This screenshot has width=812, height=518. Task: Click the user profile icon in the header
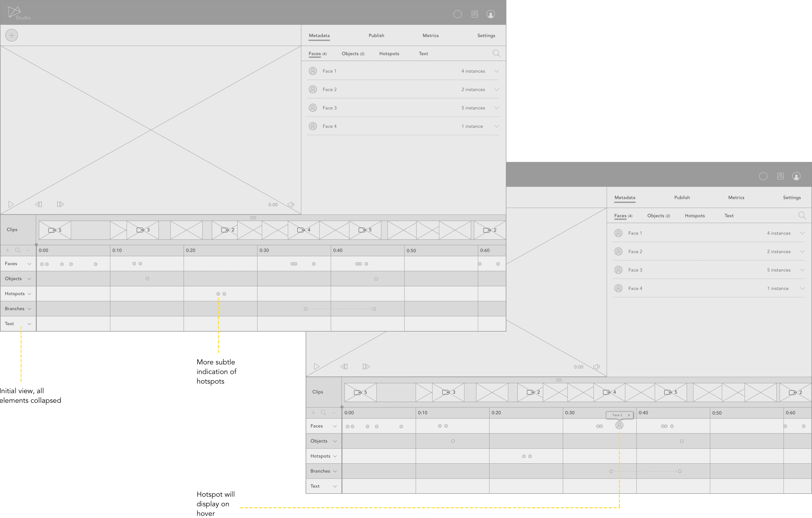491,14
